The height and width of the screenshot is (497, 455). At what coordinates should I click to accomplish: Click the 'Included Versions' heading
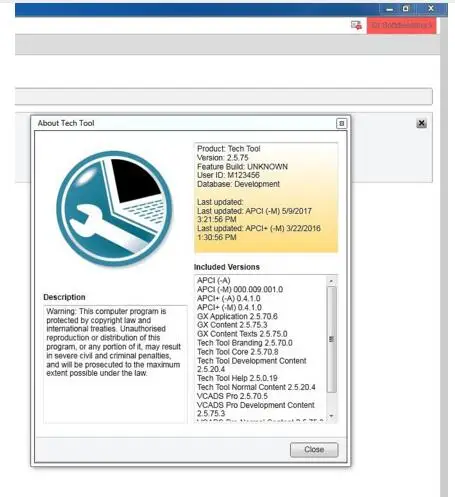click(227, 267)
